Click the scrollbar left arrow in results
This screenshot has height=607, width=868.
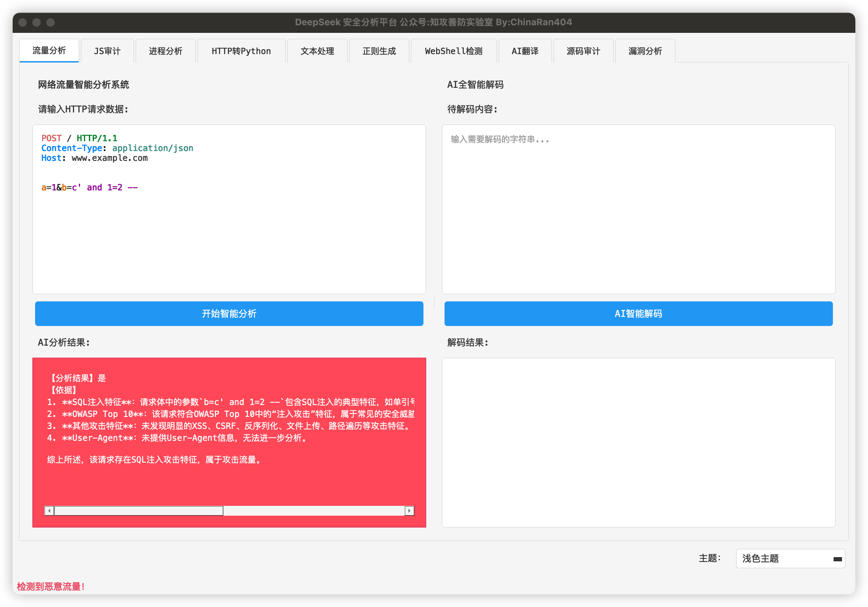[49, 510]
